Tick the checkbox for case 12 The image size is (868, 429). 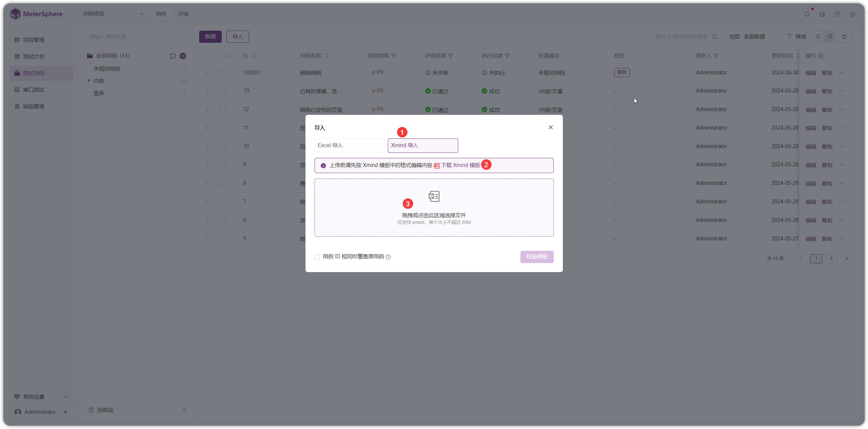pyautogui.click(x=223, y=110)
